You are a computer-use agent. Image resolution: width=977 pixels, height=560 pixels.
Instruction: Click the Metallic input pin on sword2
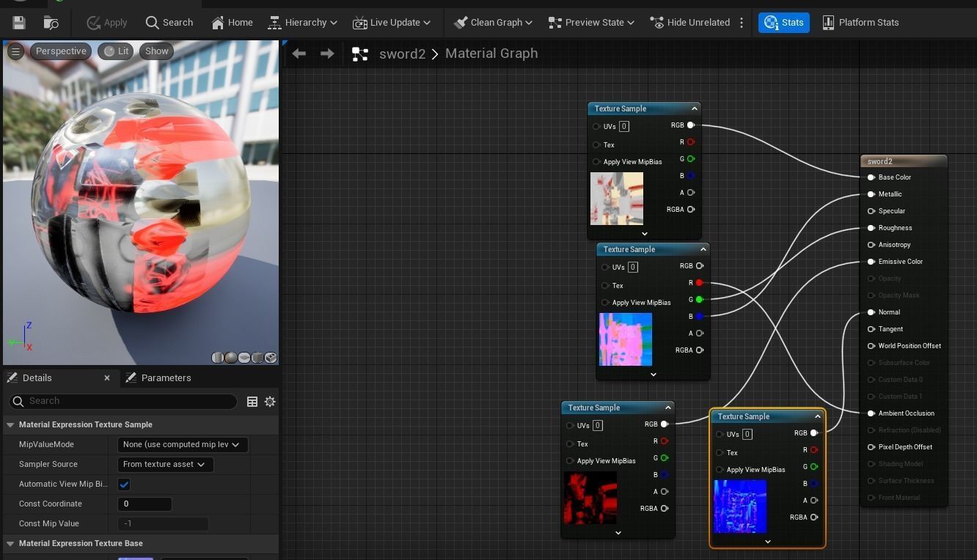pos(871,194)
